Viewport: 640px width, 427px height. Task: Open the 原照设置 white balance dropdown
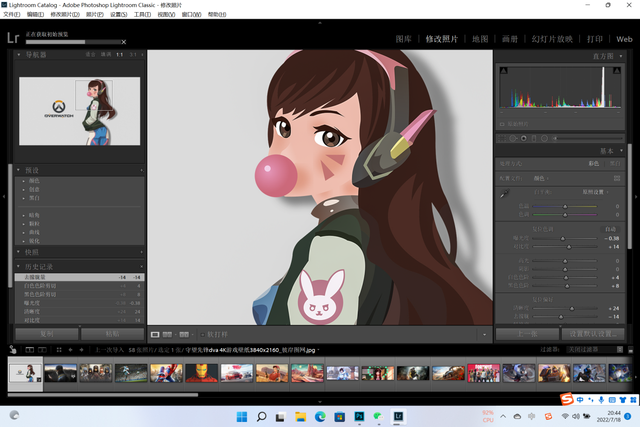595,192
